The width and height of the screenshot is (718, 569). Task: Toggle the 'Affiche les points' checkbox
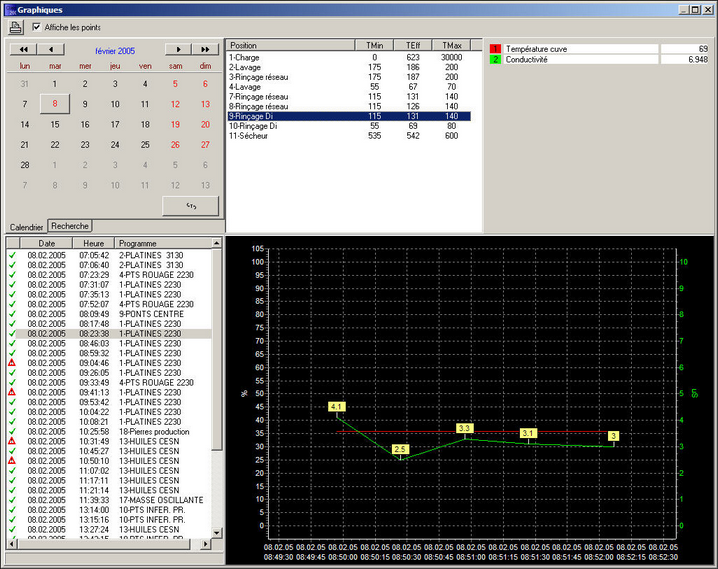click(x=36, y=27)
